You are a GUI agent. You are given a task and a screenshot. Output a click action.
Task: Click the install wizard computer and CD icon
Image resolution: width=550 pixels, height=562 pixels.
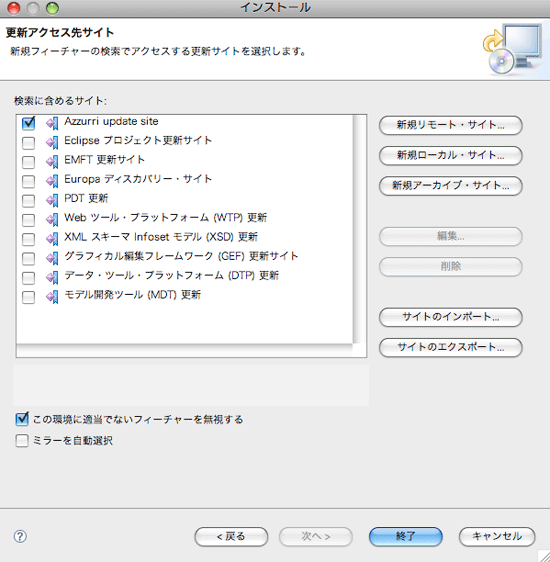pyautogui.click(x=513, y=49)
